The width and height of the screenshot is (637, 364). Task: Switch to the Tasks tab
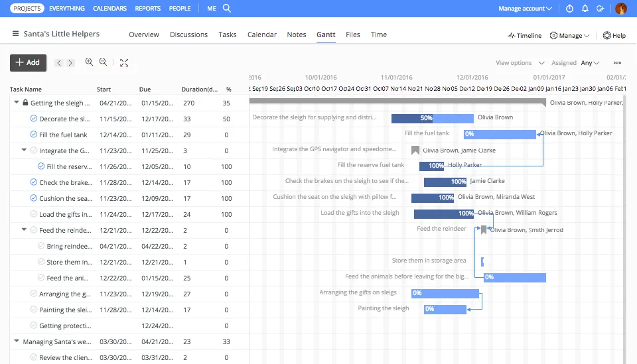[x=228, y=34]
